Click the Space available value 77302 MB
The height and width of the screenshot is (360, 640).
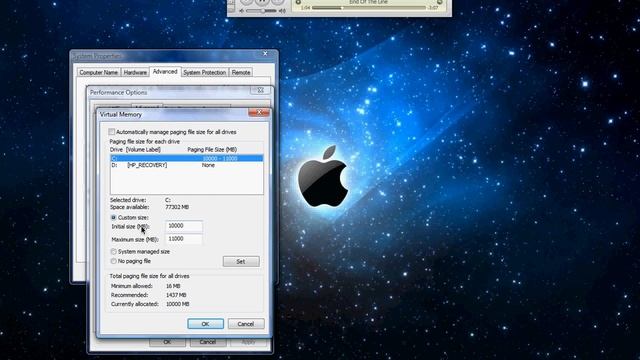point(177,207)
